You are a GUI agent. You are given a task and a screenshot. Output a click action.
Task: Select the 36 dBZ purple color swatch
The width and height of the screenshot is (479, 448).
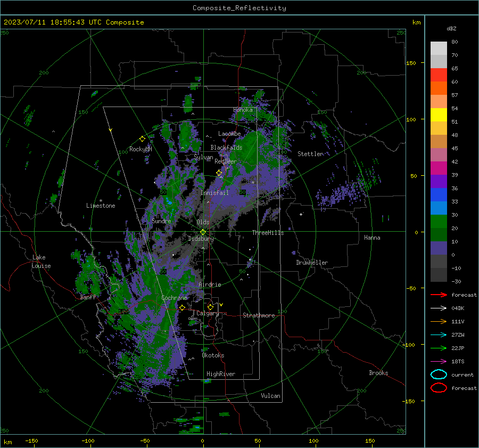(439, 181)
